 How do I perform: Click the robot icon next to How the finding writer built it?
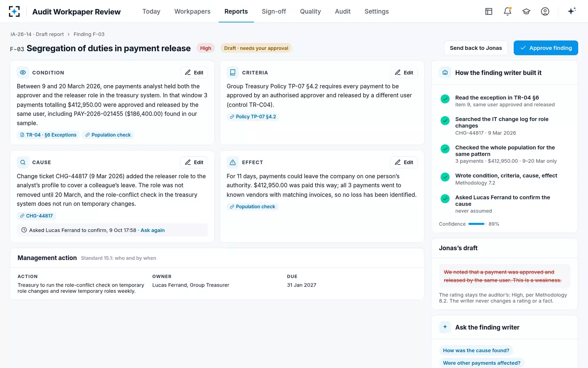445,72
